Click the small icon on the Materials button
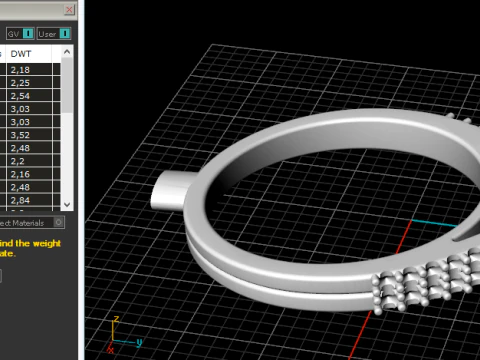 point(58,222)
